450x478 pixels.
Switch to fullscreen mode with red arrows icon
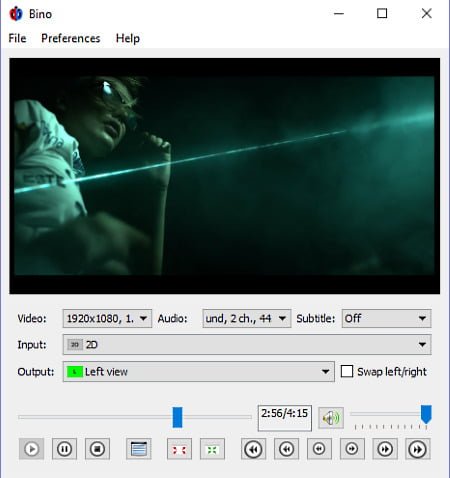(x=179, y=449)
